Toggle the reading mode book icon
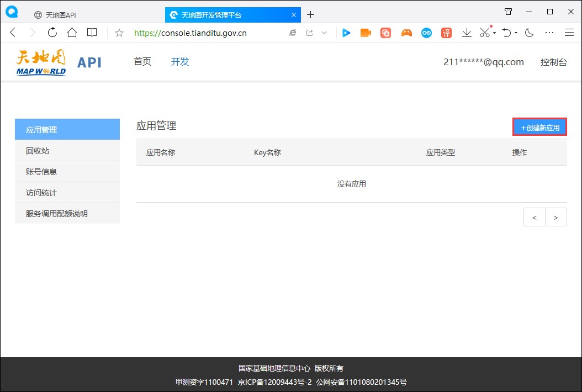This screenshot has height=392, width=582. 92,33
